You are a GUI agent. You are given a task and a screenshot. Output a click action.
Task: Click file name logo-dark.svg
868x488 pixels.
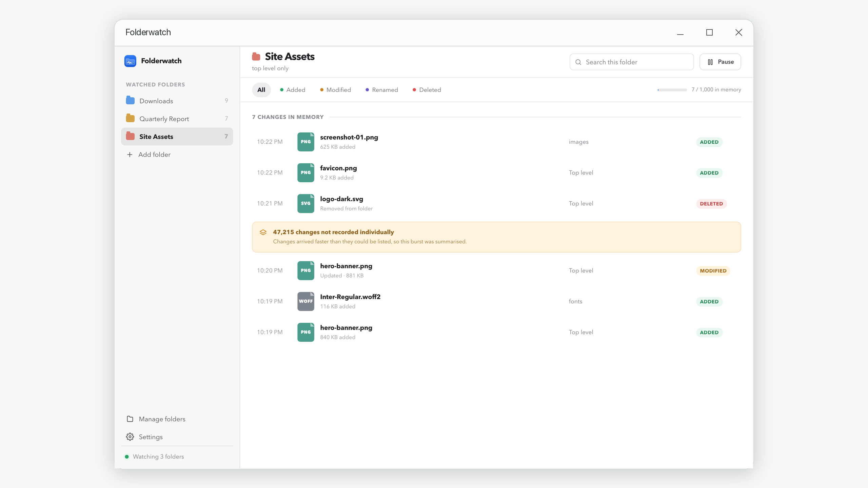(x=341, y=199)
